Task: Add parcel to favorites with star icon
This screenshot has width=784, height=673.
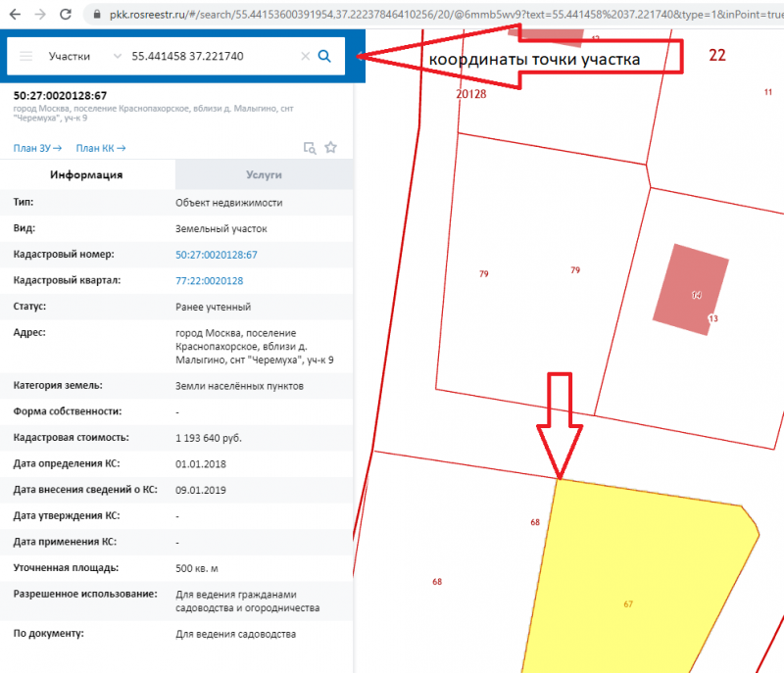Action: [x=331, y=148]
